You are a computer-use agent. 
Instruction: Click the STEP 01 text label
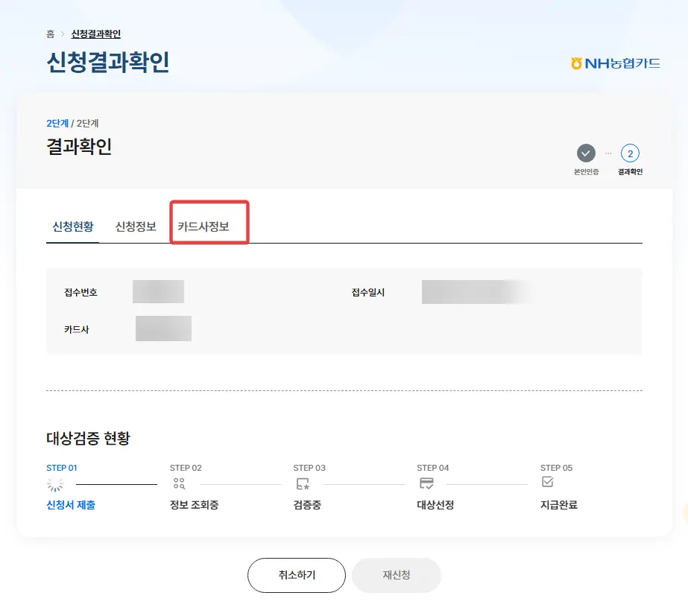pos(61,468)
